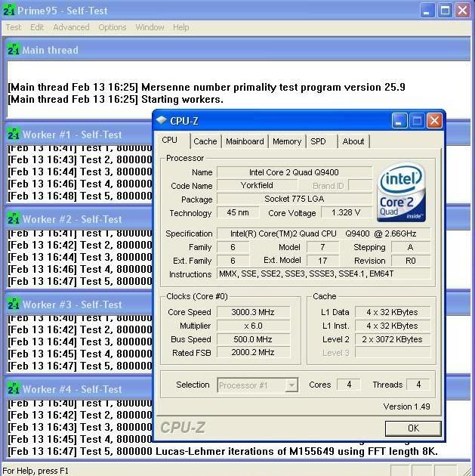Open the Advanced menu in Prime95
Viewport: 475px width, 476px height.
point(71,27)
